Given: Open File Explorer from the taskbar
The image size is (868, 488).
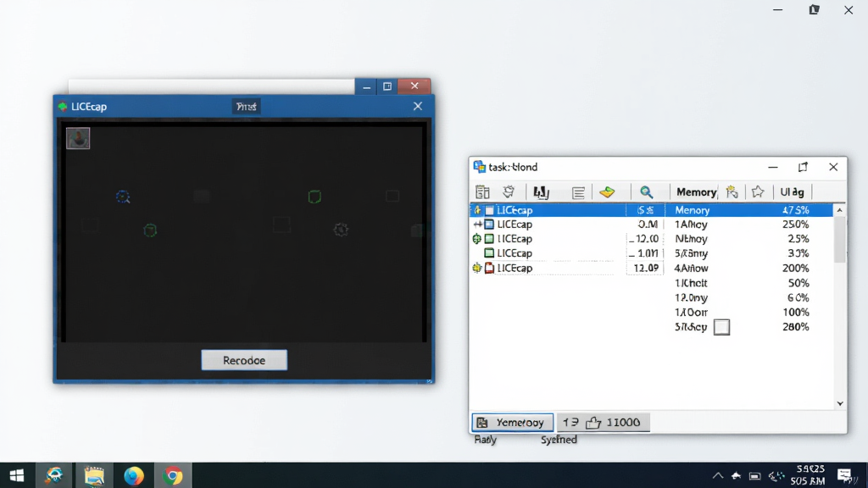Looking at the screenshot, I should (x=94, y=475).
